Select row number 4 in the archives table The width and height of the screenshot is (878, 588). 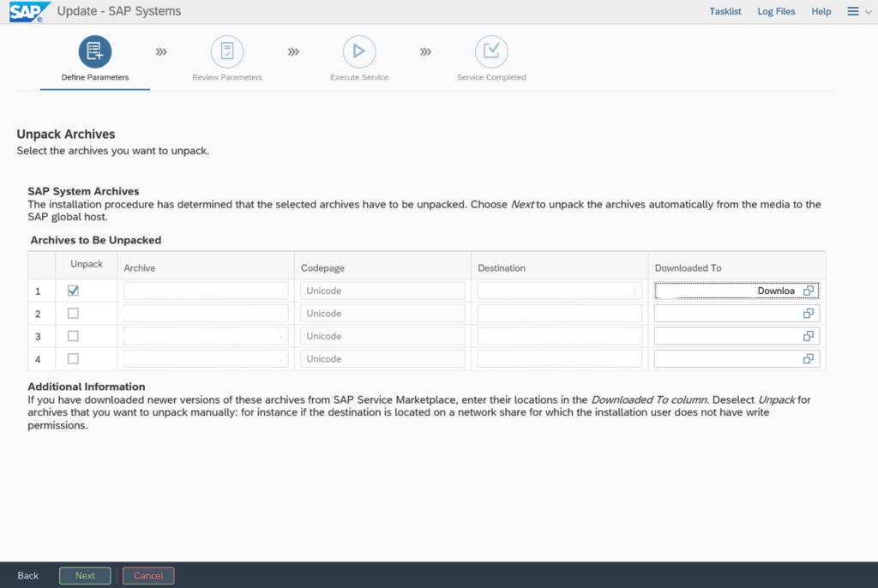pos(38,359)
